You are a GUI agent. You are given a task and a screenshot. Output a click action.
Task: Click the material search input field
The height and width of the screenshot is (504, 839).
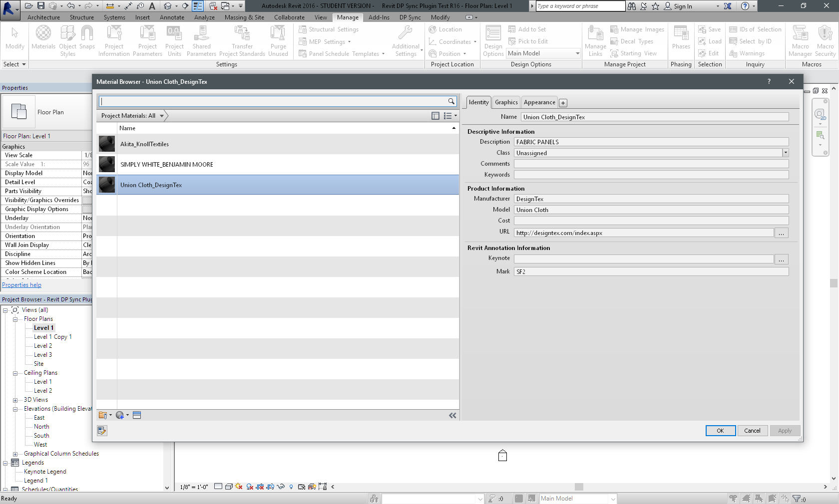pyautogui.click(x=274, y=101)
